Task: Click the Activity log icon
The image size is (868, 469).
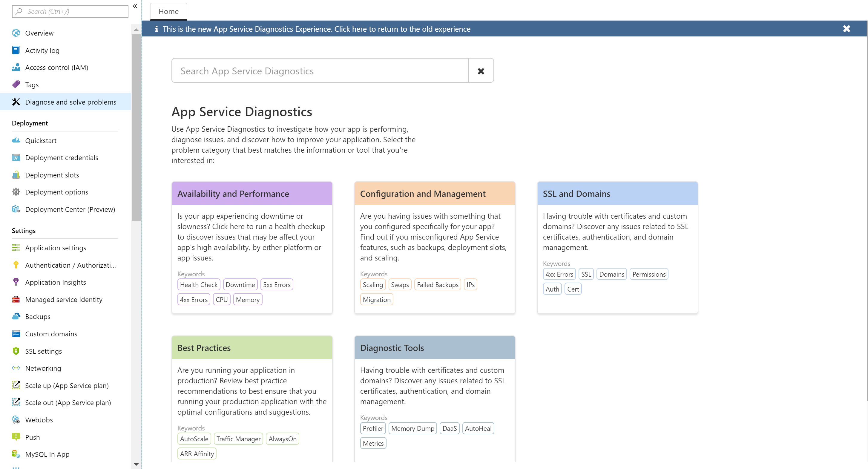Action: click(x=16, y=50)
